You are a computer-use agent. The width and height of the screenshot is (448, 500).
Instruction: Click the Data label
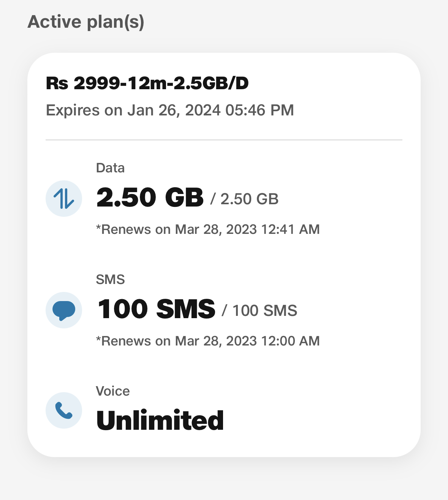pos(110,168)
